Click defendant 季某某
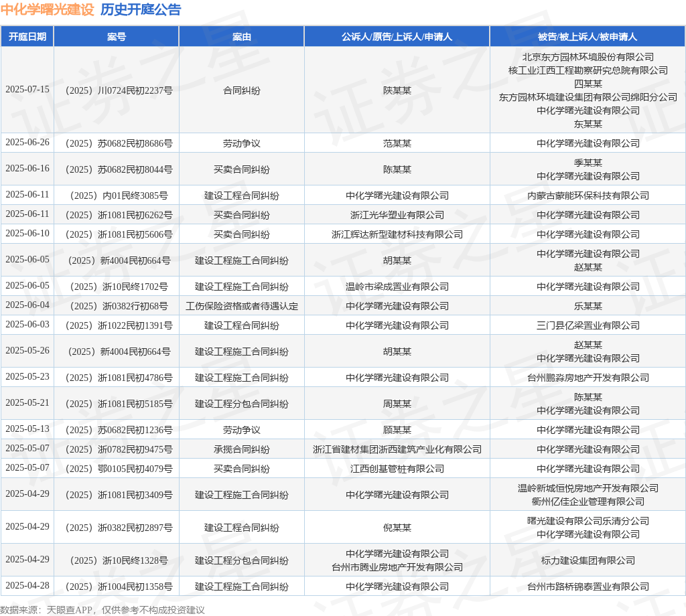Viewport: 686px width, 616px height. [x=588, y=163]
